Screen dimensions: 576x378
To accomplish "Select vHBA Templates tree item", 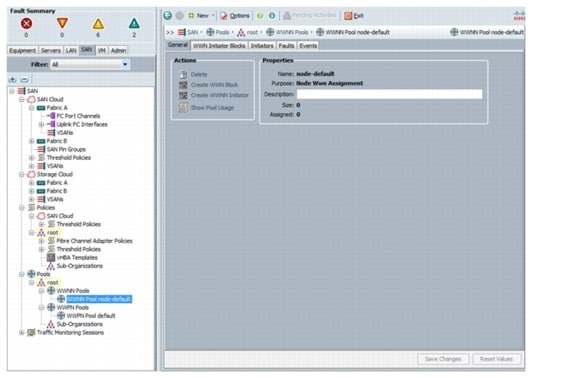I will (x=77, y=258).
